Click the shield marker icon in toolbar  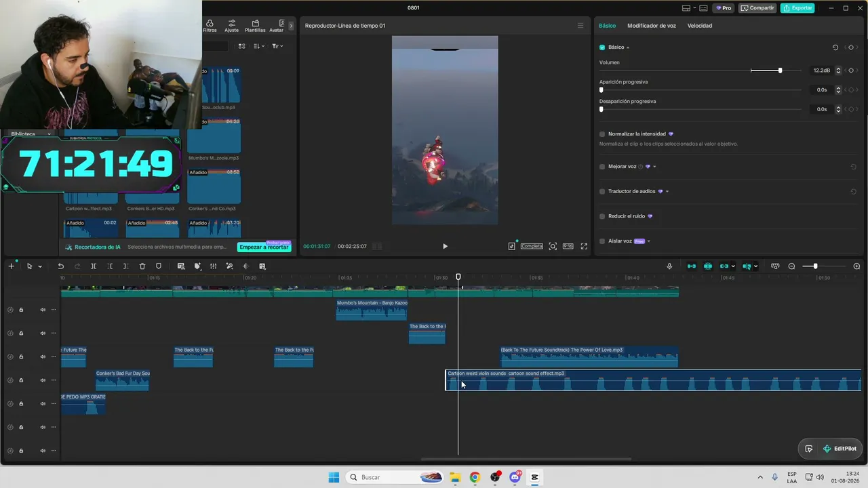159,266
